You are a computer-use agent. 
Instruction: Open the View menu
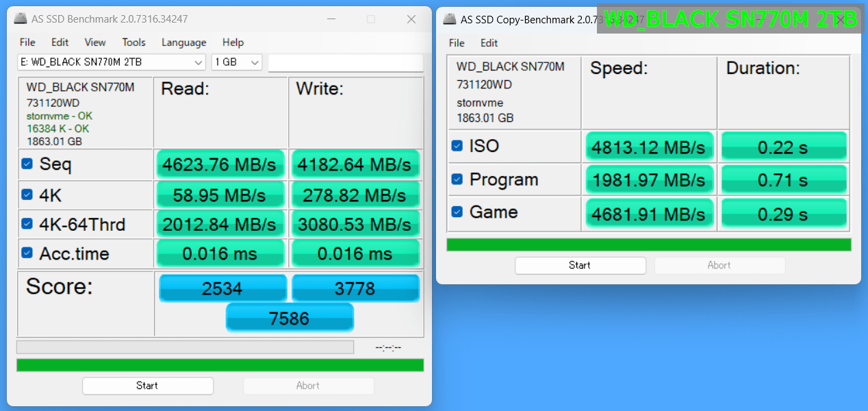click(x=94, y=42)
